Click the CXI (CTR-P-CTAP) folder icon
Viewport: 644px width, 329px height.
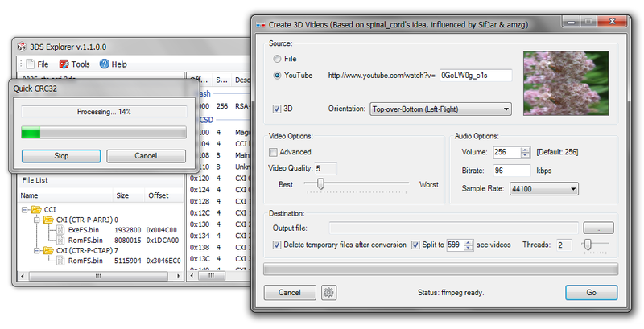(50, 250)
